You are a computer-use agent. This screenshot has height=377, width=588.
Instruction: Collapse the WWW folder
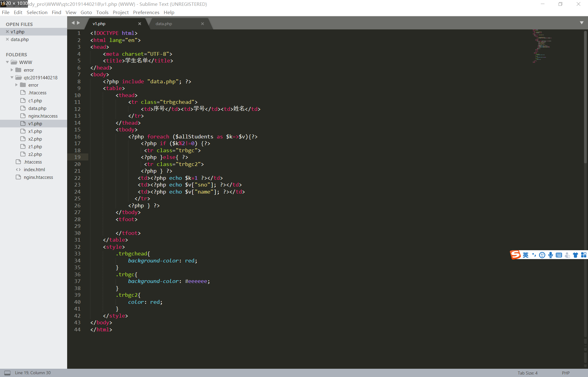[x=7, y=62]
